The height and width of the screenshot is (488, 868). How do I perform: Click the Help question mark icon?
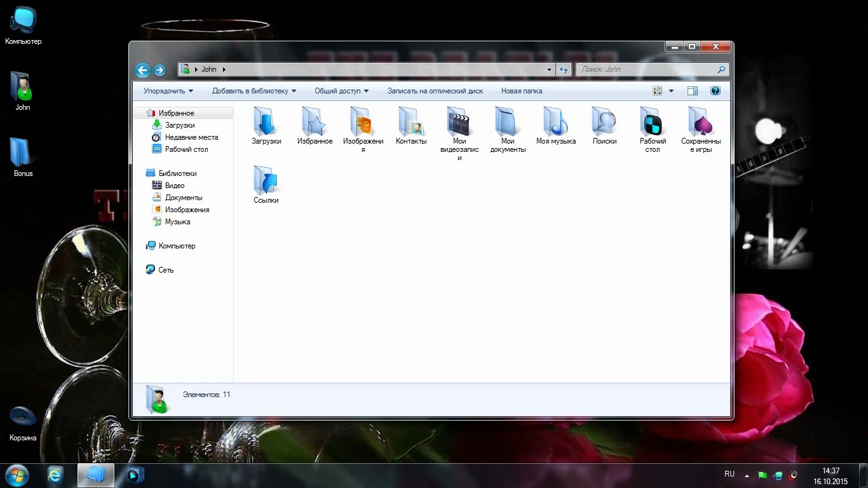pyautogui.click(x=715, y=91)
